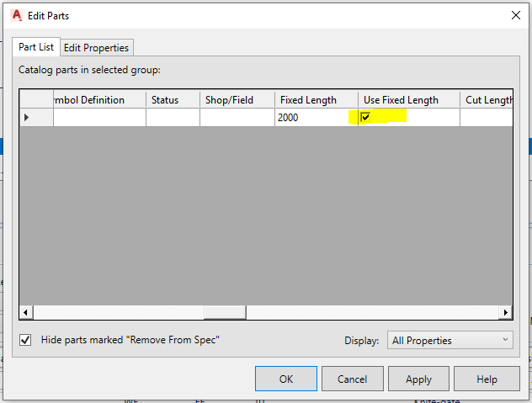Click the Status column header
The height and width of the screenshot is (403, 532).
(173, 100)
